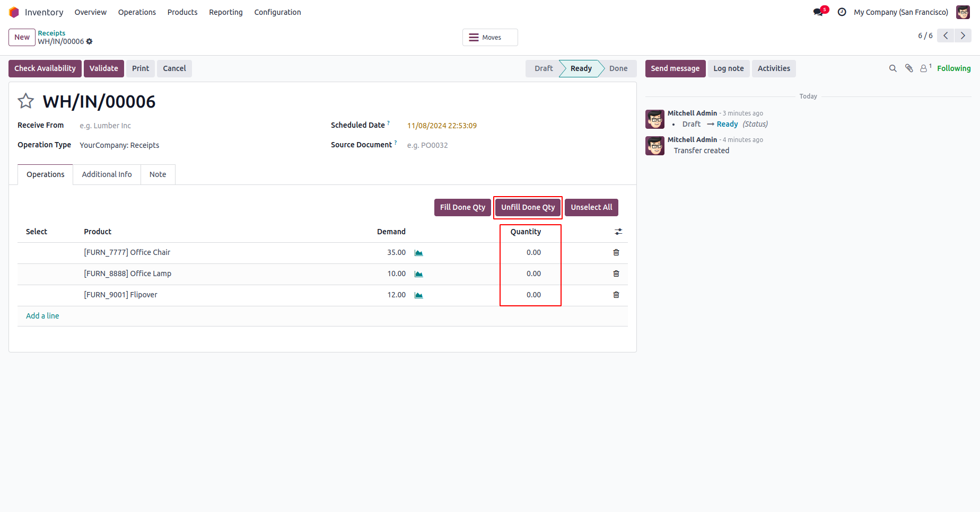Click the [FURN_8888] Office Lamp product

coord(128,273)
